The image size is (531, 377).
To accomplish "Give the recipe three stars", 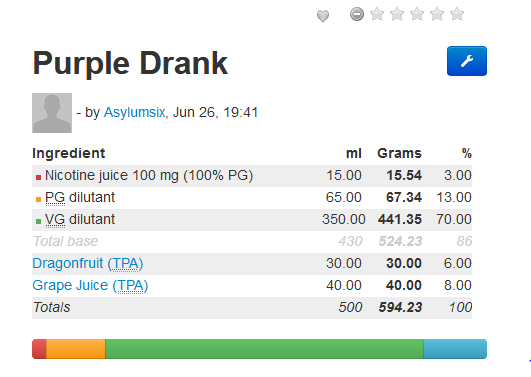I will [x=417, y=14].
